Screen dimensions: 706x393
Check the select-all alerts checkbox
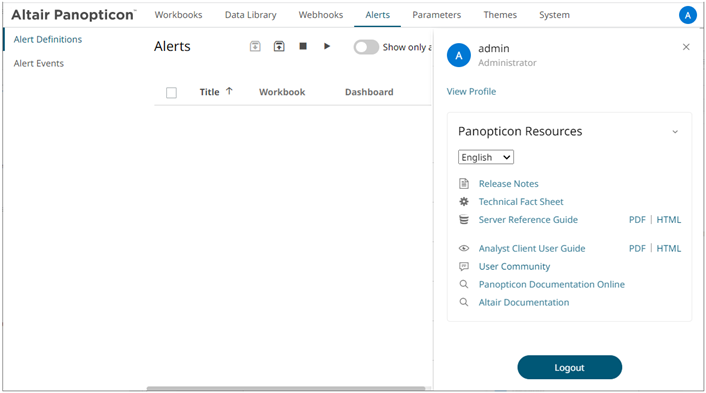171,93
